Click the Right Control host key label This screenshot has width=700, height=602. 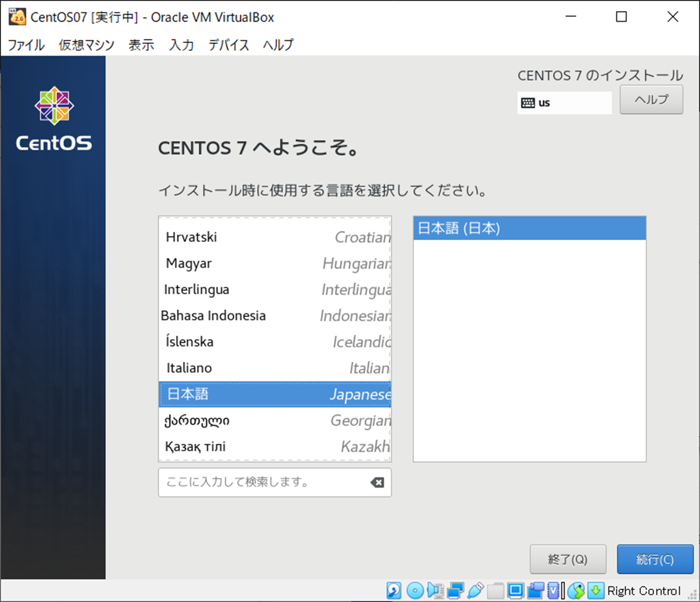pos(644,591)
